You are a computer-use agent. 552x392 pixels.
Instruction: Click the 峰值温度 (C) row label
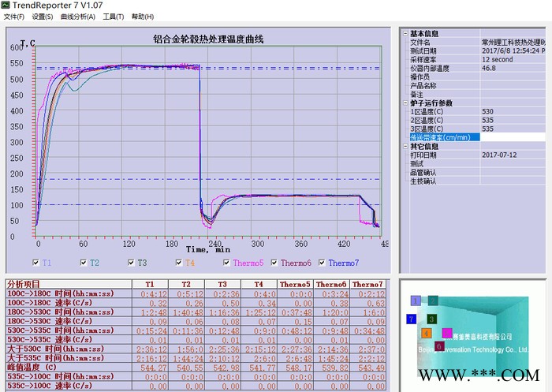(x=69, y=367)
